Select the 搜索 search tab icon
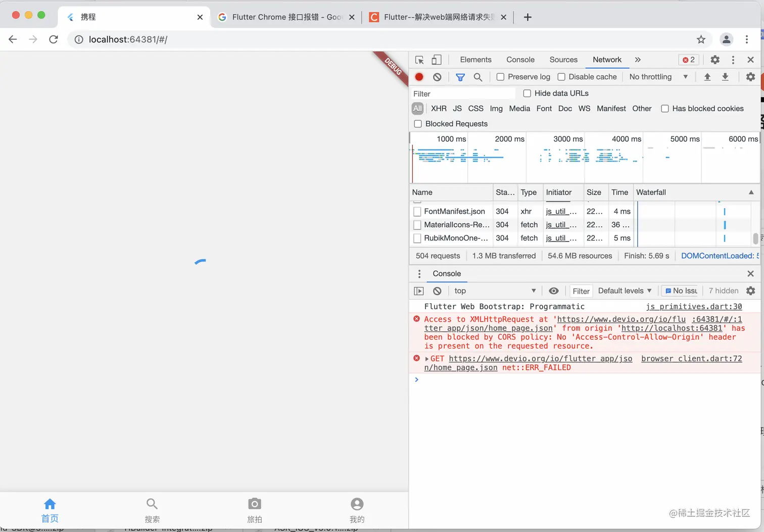The image size is (764, 532). click(152, 504)
